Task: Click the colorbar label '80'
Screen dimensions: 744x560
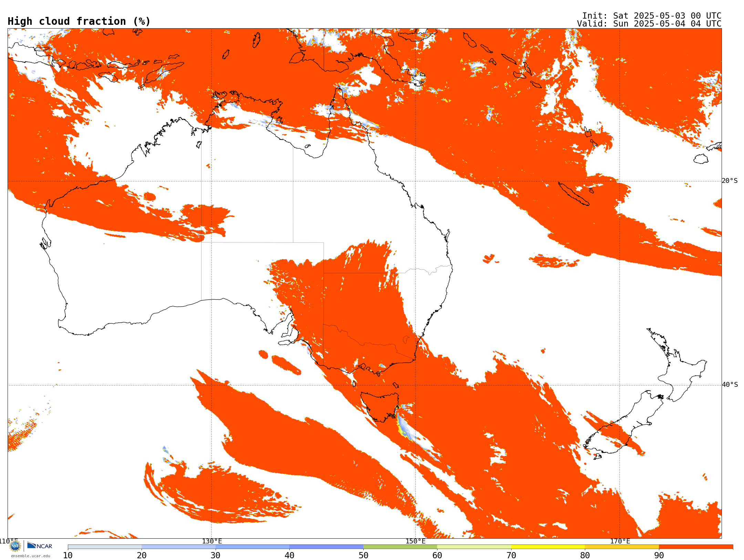Action: (x=585, y=556)
